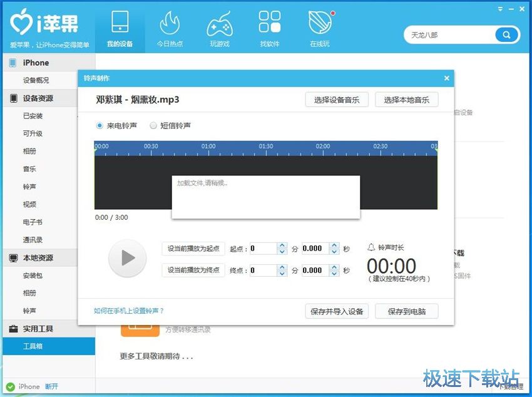The width and height of the screenshot is (532, 397).
Task: Select 工具箱 in sidebar
Action: (49, 346)
